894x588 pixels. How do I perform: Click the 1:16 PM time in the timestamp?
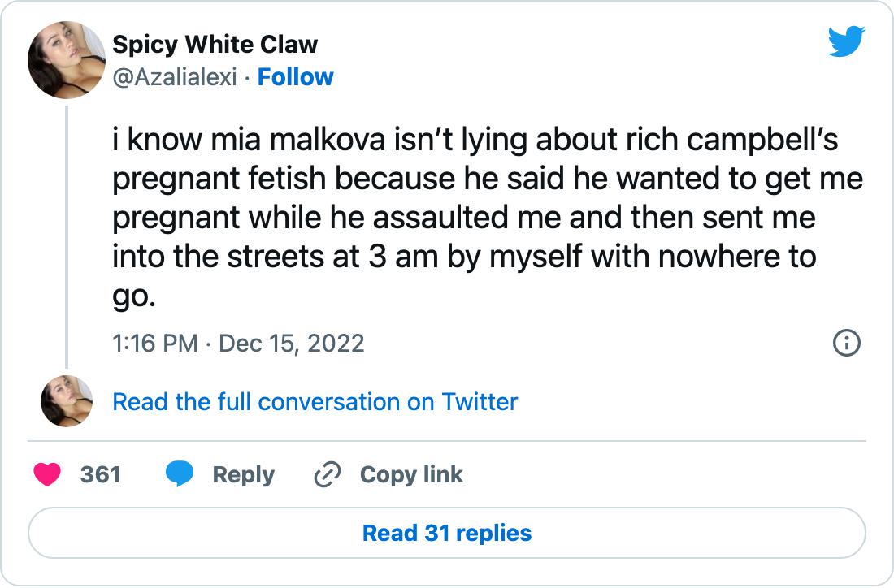(154, 344)
